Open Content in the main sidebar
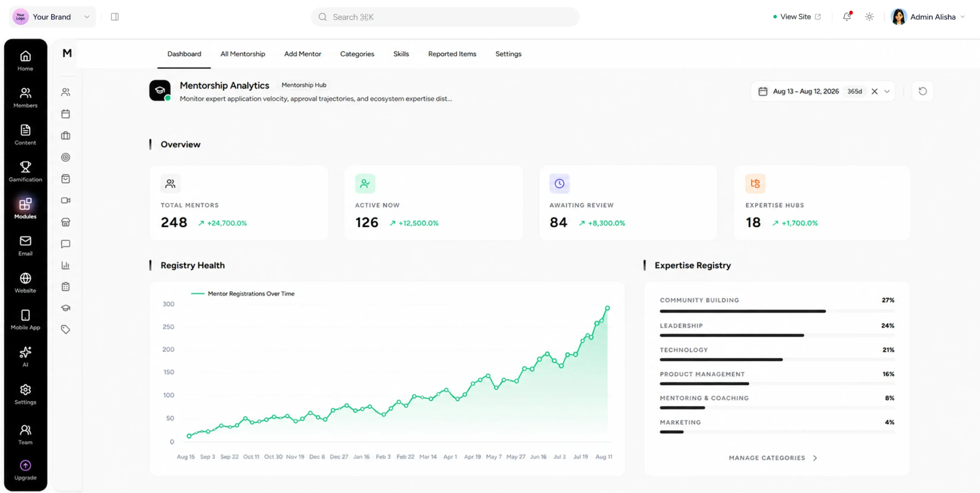This screenshot has width=980, height=493. click(x=25, y=135)
